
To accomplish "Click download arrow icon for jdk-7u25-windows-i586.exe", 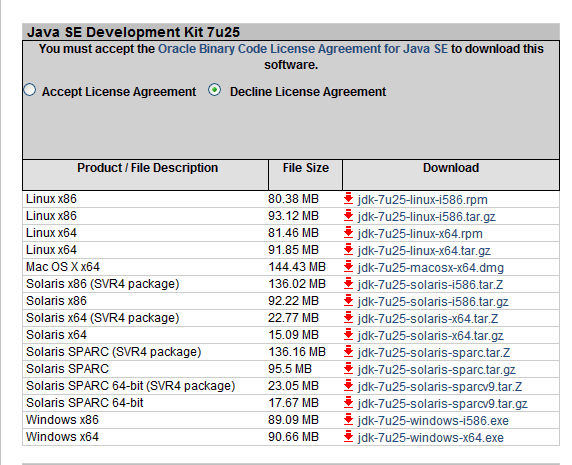I will click(x=348, y=419).
